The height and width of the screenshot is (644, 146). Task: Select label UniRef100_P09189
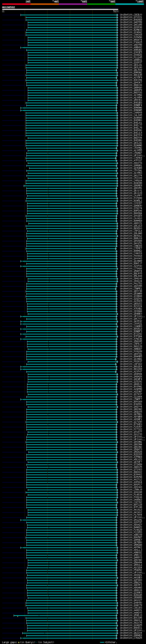tap(131, 352)
